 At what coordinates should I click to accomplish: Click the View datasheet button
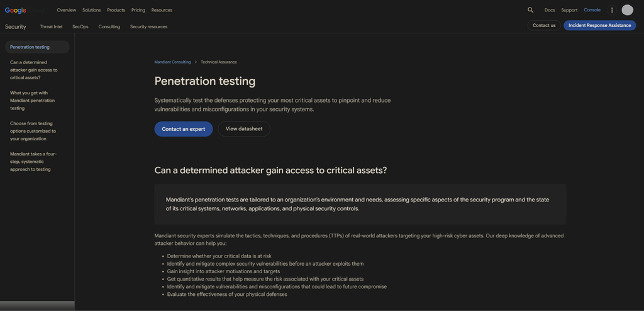click(244, 129)
